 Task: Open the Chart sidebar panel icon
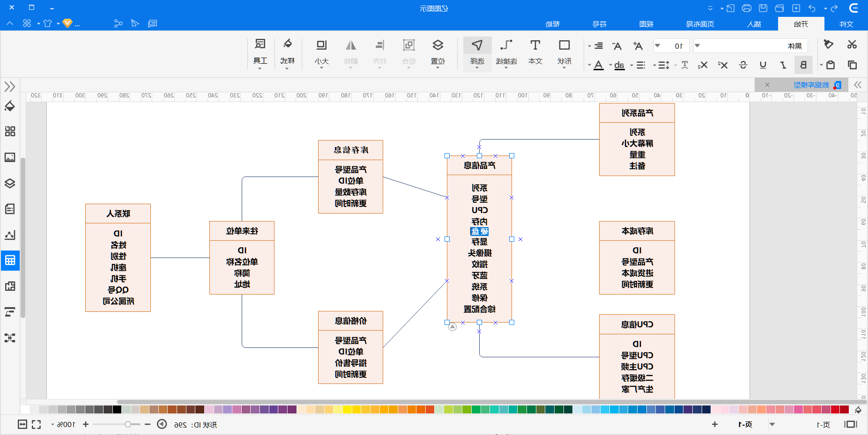(10, 235)
